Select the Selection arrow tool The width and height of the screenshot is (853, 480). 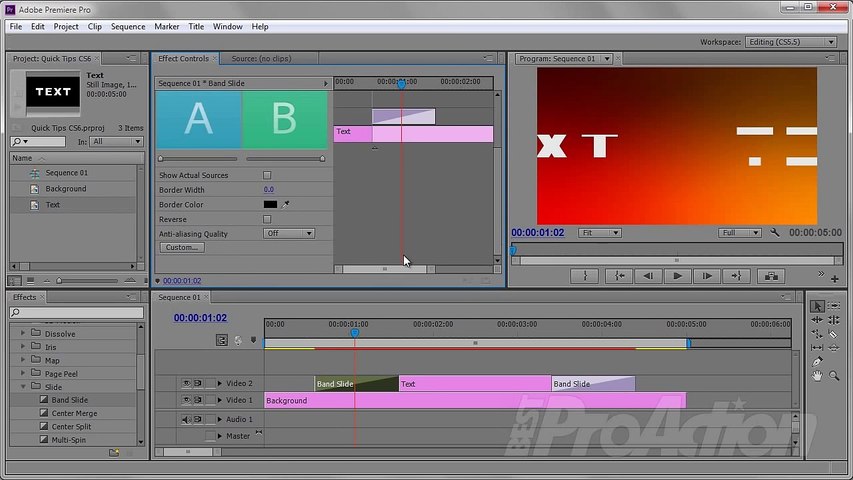[817, 306]
